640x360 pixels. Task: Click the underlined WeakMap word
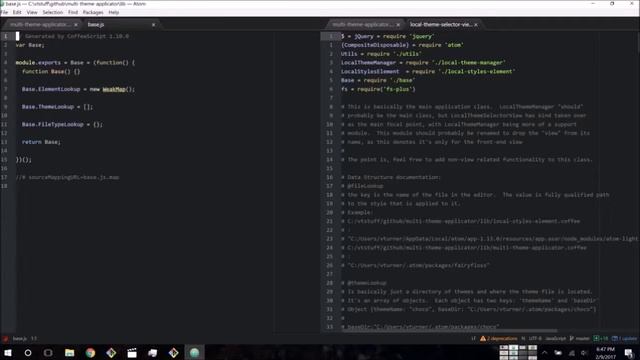113,89
